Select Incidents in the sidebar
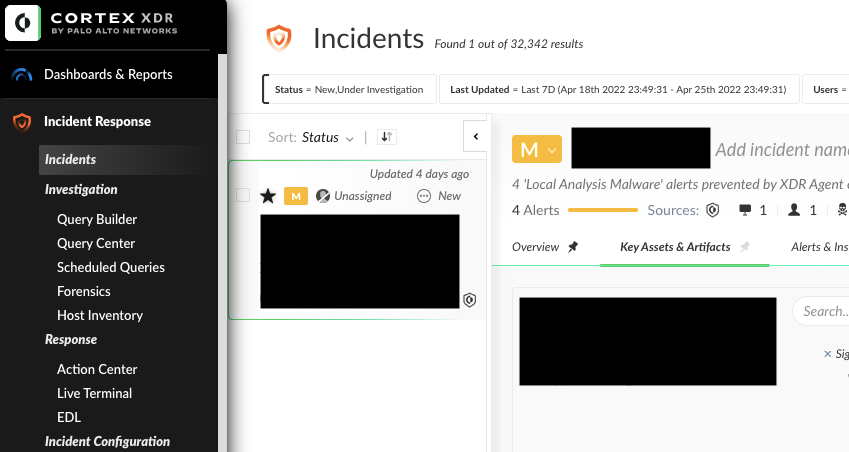849x452 pixels. [70, 160]
